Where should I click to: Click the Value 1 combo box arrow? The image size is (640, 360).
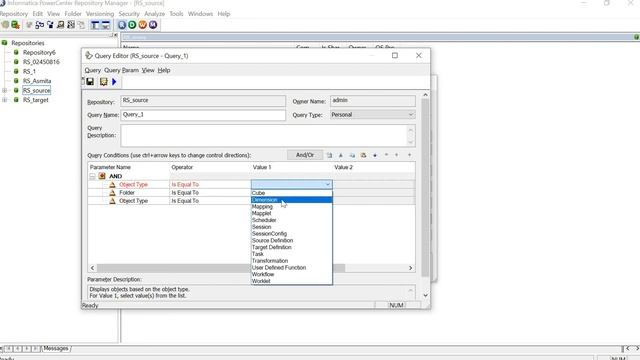[x=327, y=184]
